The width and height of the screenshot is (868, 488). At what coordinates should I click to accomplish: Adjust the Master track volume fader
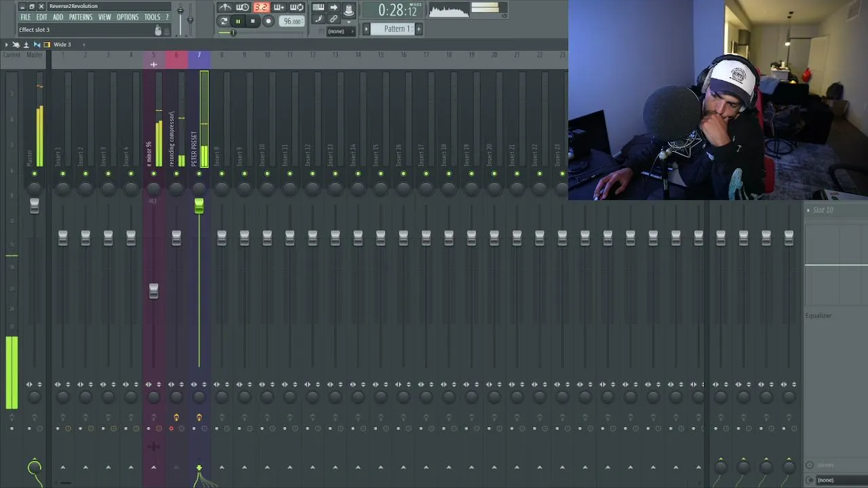pos(35,206)
